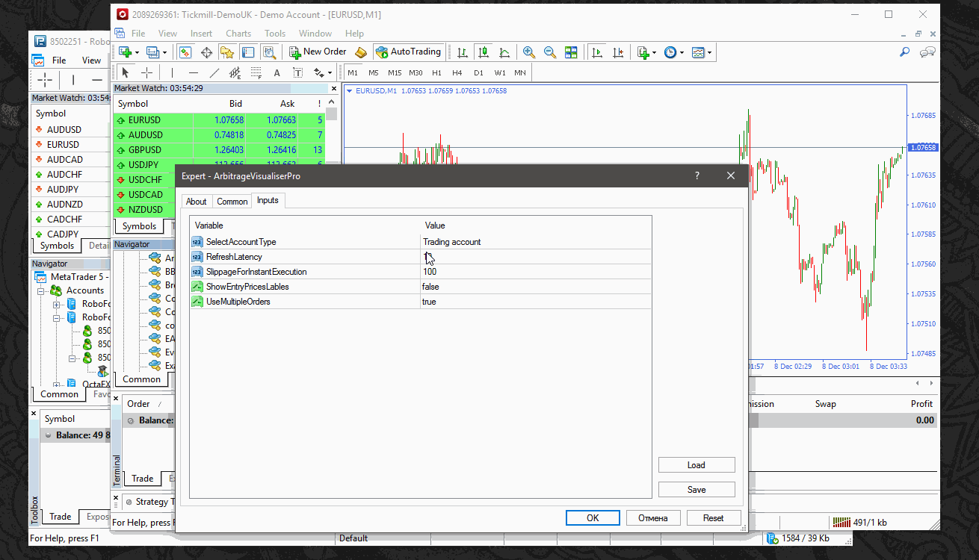Expand the OctaFX node in back Navigator

pyautogui.click(x=56, y=385)
